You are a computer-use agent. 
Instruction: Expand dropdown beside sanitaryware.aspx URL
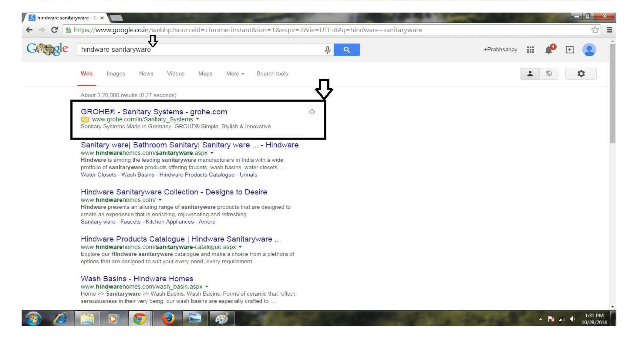coord(212,153)
